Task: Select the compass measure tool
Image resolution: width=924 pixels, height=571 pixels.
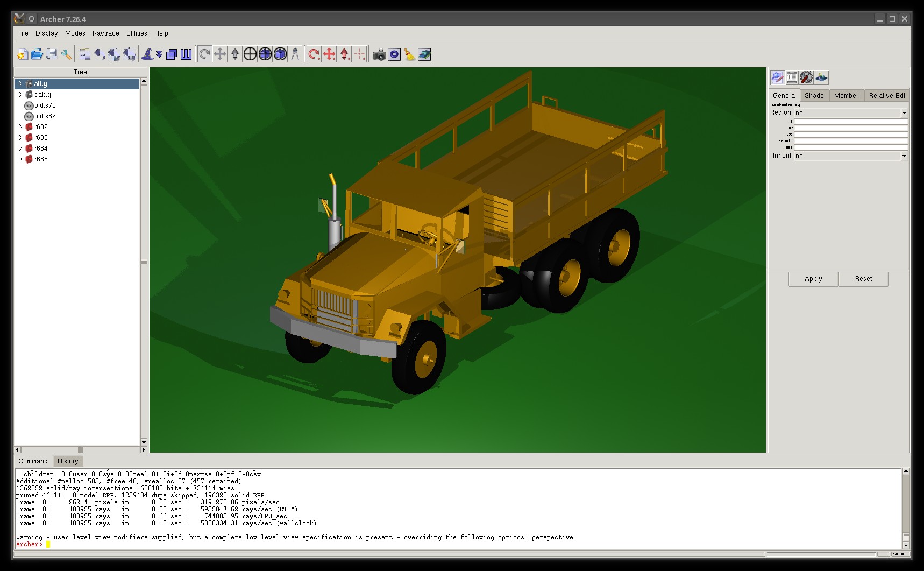Action: pyautogui.click(x=295, y=54)
